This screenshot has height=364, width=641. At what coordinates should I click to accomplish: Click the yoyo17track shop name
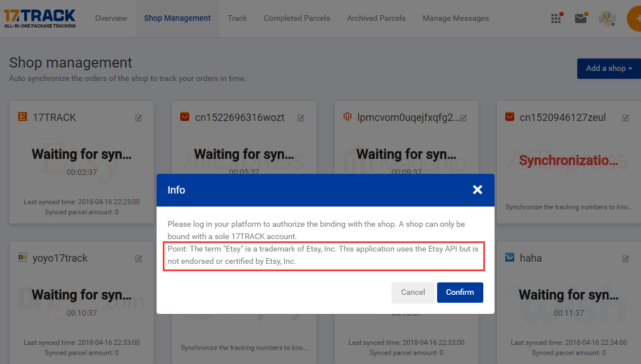[x=60, y=258]
